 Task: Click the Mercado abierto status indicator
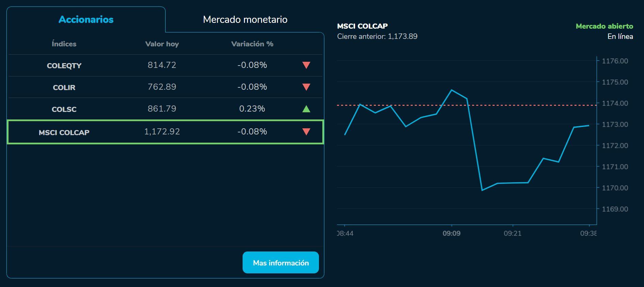click(604, 26)
